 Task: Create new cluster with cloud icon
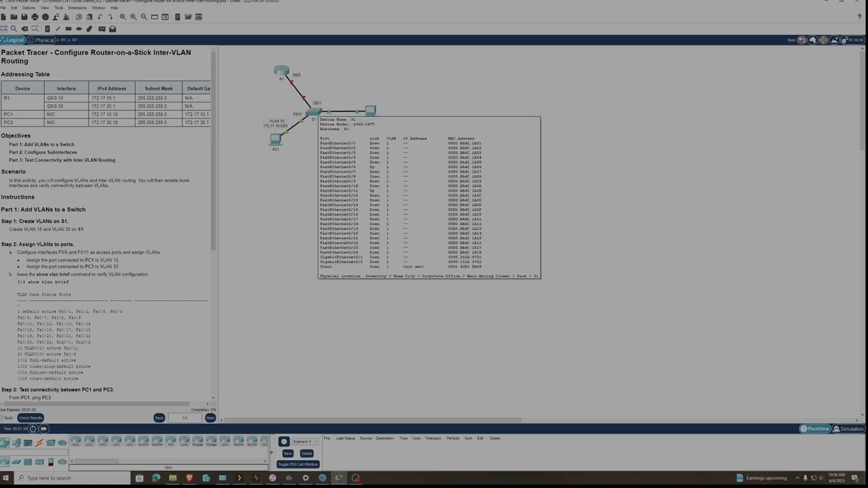[813, 40]
